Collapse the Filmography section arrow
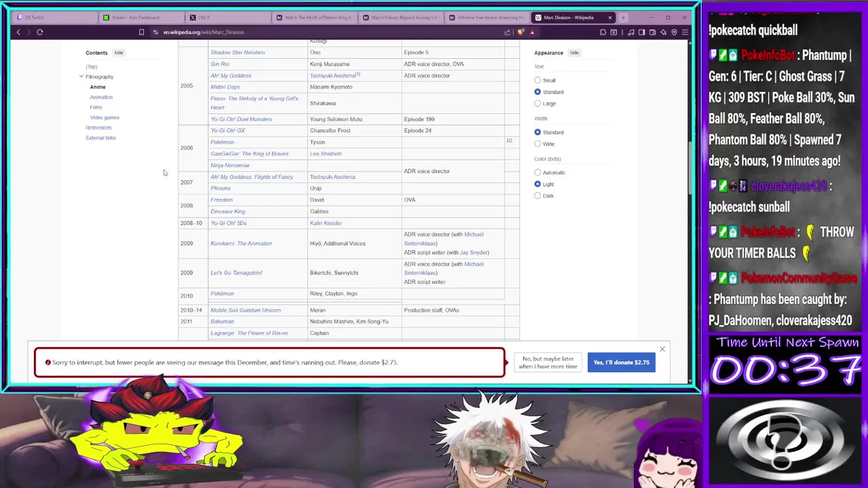This screenshot has height=488, width=868. coord(81,77)
